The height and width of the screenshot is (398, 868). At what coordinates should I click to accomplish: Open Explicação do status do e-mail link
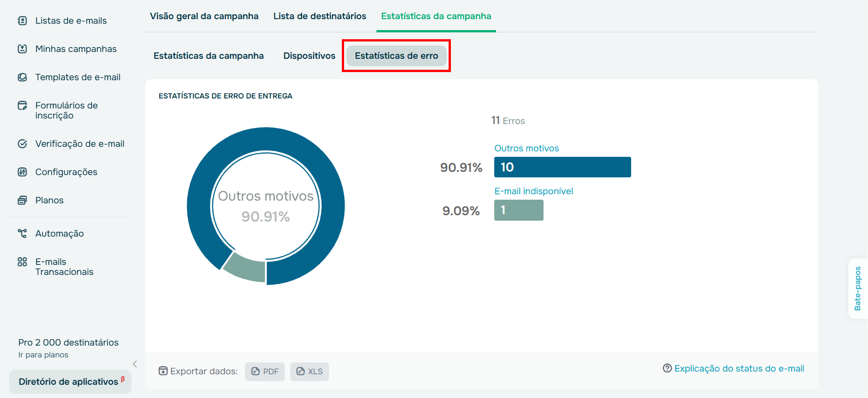click(x=739, y=368)
